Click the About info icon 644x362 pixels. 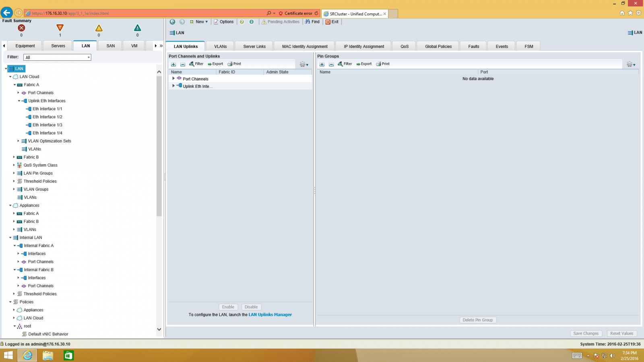[252, 22]
